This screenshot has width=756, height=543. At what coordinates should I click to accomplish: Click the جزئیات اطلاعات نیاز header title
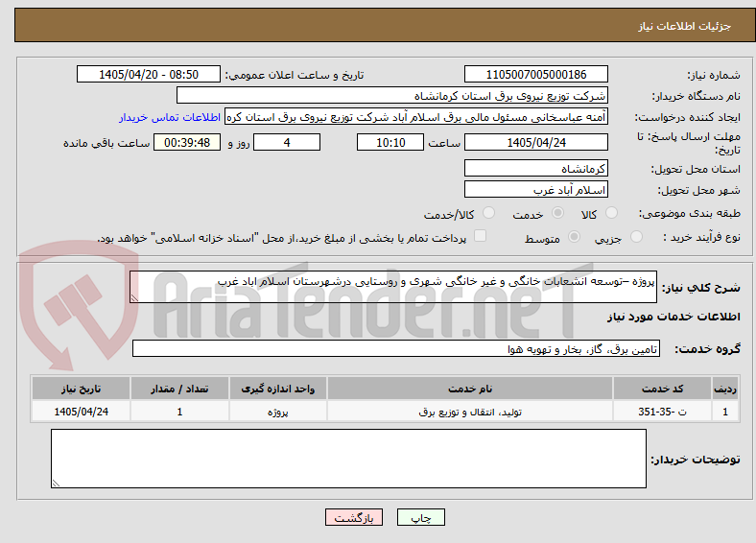(685, 26)
